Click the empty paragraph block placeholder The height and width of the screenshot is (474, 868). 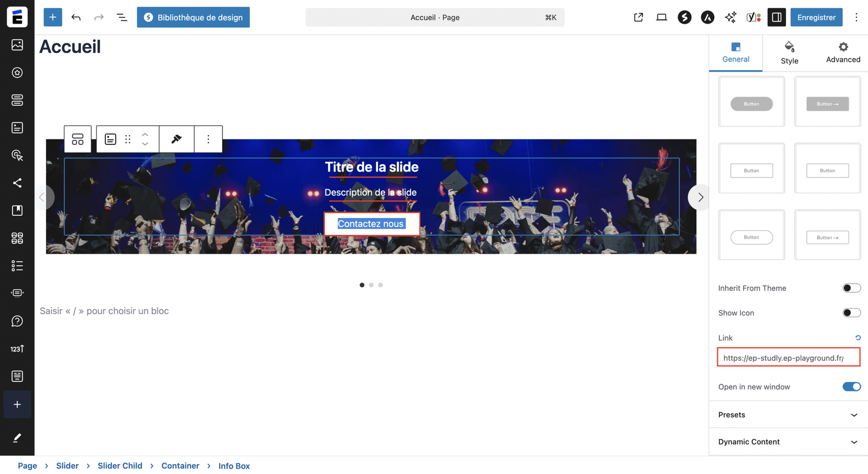pyautogui.click(x=104, y=311)
